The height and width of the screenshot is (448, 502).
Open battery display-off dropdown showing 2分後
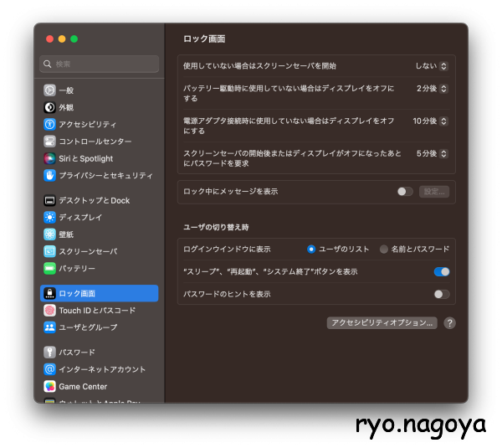pos(433,88)
